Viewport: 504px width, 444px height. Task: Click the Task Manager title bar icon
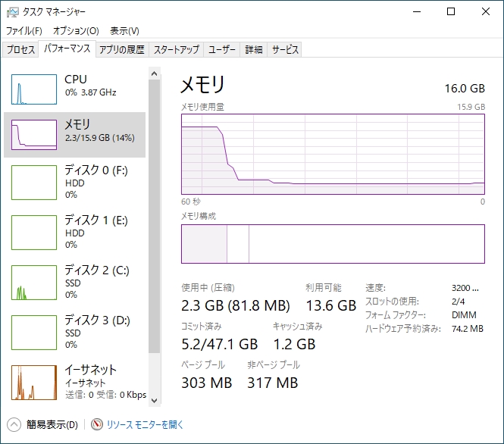click(13, 11)
